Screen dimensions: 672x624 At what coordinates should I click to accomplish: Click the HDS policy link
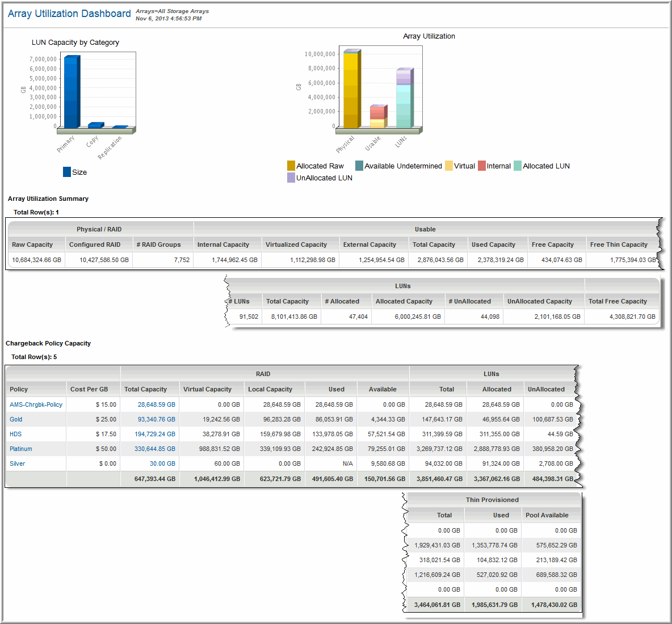click(x=16, y=434)
